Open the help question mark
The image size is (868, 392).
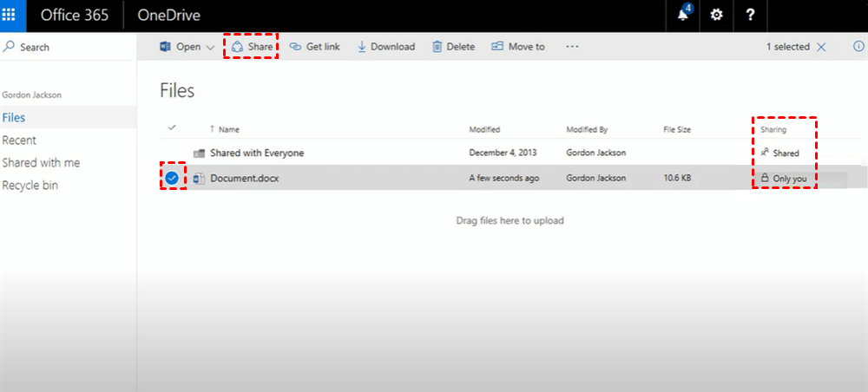coord(751,15)
